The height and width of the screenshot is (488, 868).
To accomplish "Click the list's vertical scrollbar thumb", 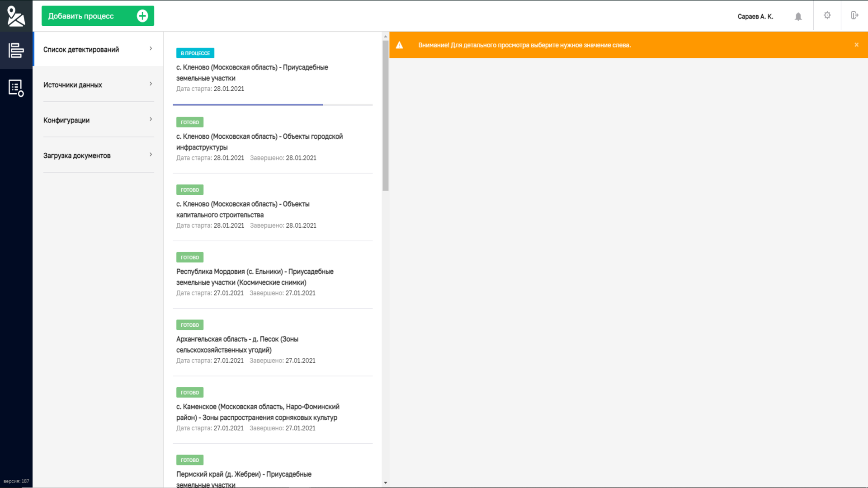I will point(386,116).
